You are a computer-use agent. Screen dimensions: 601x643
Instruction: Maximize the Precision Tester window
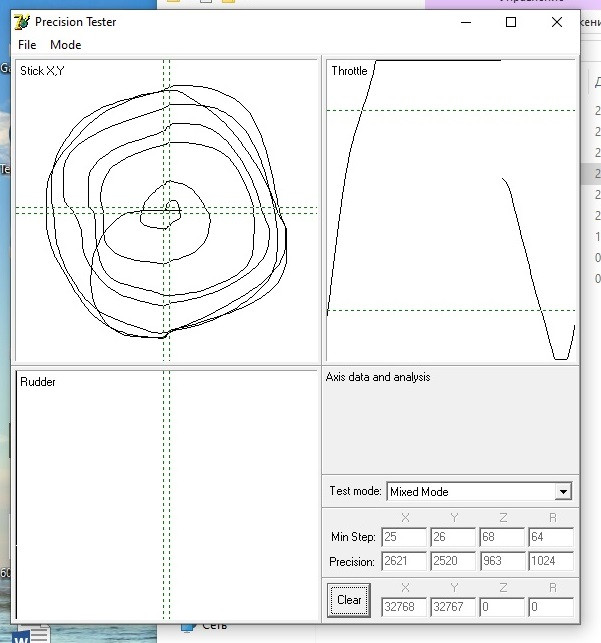coord(511,22)
